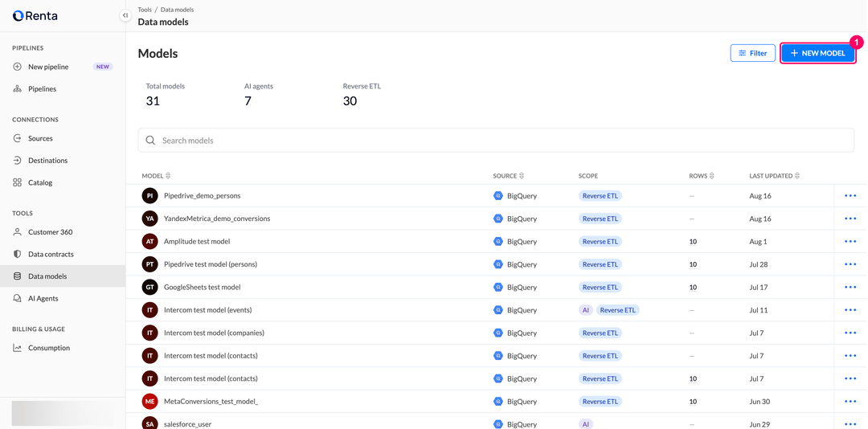The height and width of the screenshot is (429, 868).
Task: Click the Tools breadcrumb link
Action: 144,10
